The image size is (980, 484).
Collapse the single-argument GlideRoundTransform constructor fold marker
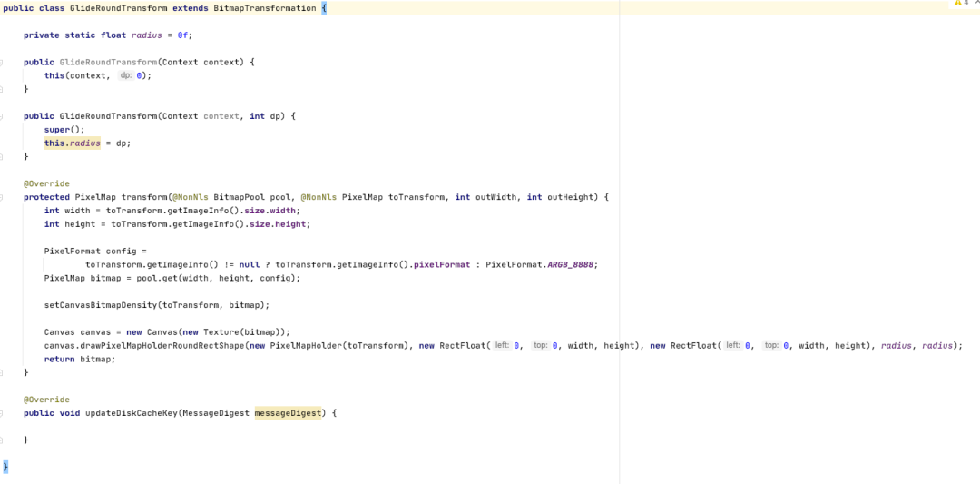[2, 62]
